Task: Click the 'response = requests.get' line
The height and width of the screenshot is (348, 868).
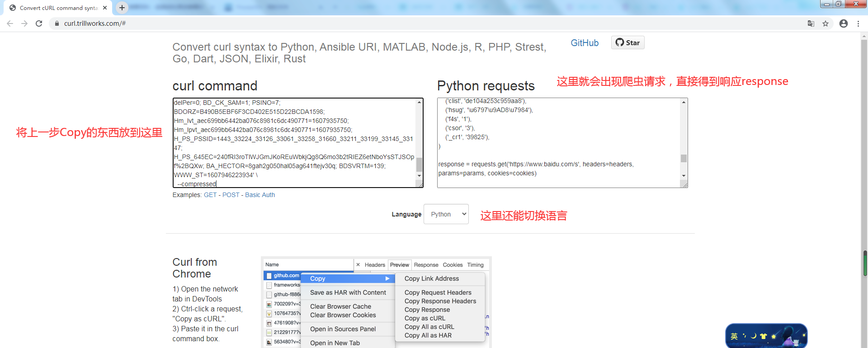Action: coord(536,169)
